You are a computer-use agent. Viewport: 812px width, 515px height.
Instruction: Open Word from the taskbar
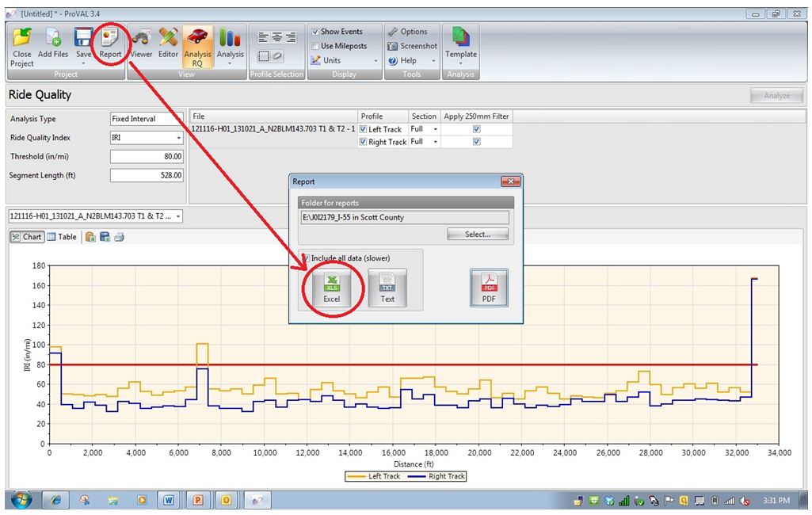(168, 500)
